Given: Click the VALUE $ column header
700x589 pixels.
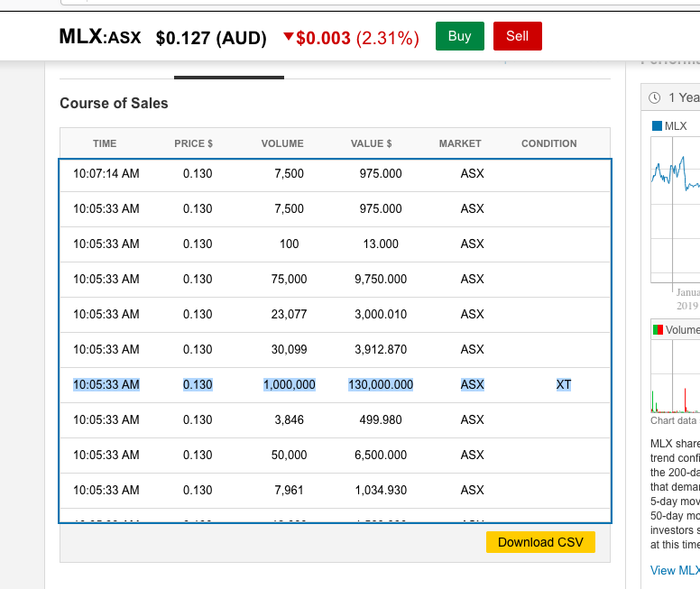Looking at the screenshot, I should point(371,143).
